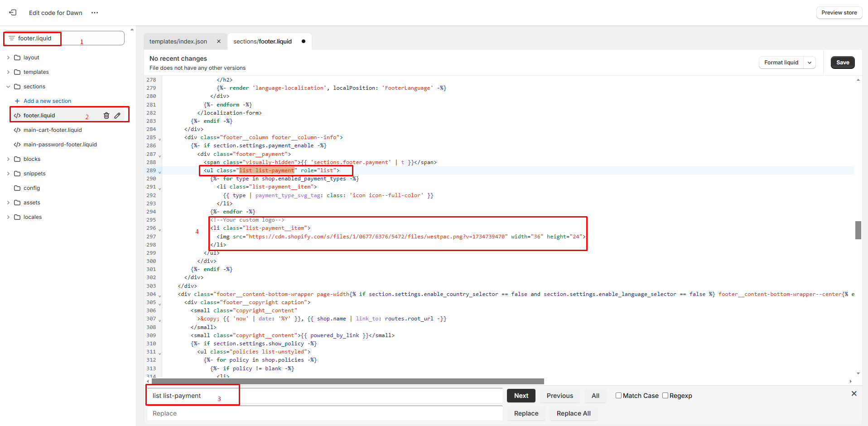Click line number 289 in gutter
This screenshot has width=868, height=426.
pos(151,170)
